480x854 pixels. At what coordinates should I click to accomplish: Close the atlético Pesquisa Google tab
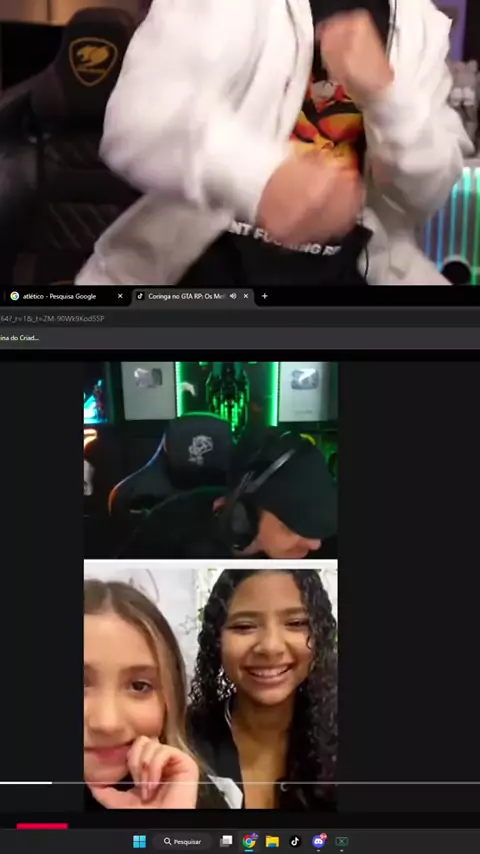click(x=120, y=296)
